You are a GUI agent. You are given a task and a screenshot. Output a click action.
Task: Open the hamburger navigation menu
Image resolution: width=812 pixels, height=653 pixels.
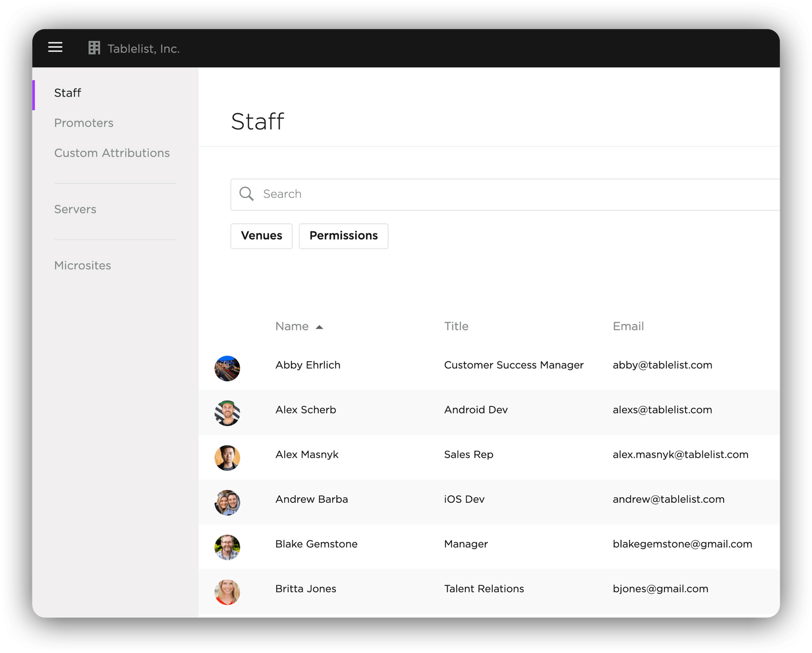coord(55,47)
